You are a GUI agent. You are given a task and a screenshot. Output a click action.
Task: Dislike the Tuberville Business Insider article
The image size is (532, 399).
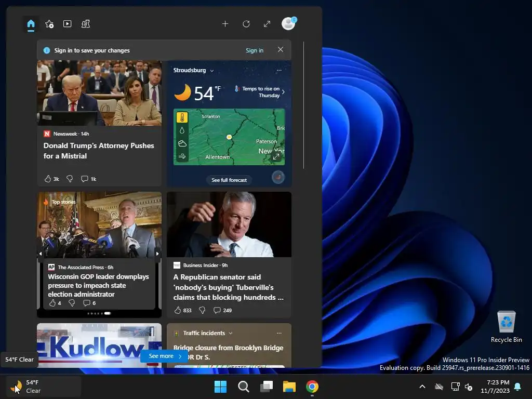[202, 310]
